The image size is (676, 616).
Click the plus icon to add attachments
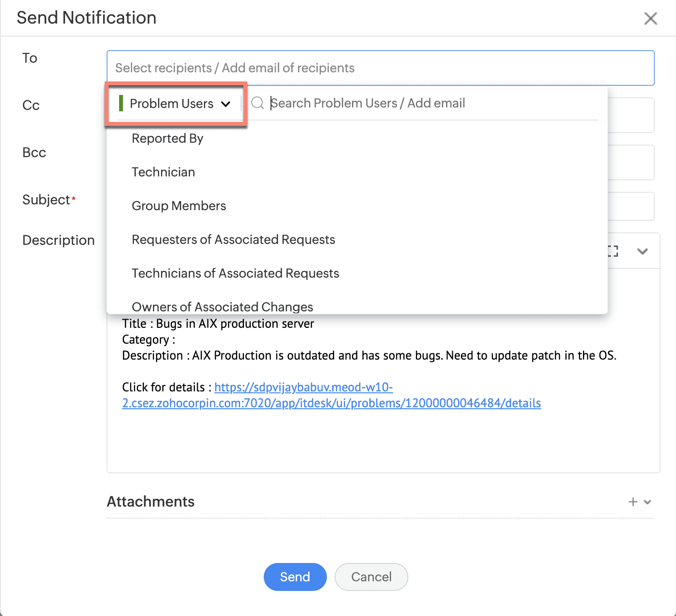point(633,502)
